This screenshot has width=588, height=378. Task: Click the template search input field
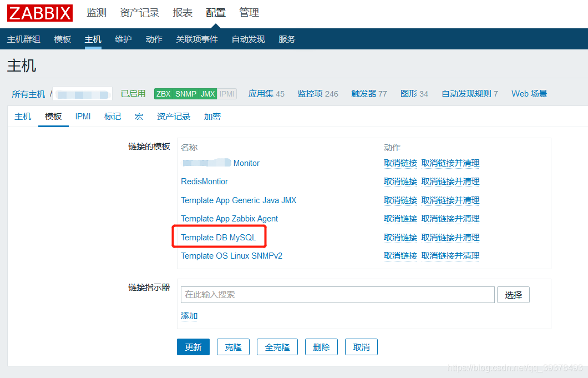[x=337, y=295]
